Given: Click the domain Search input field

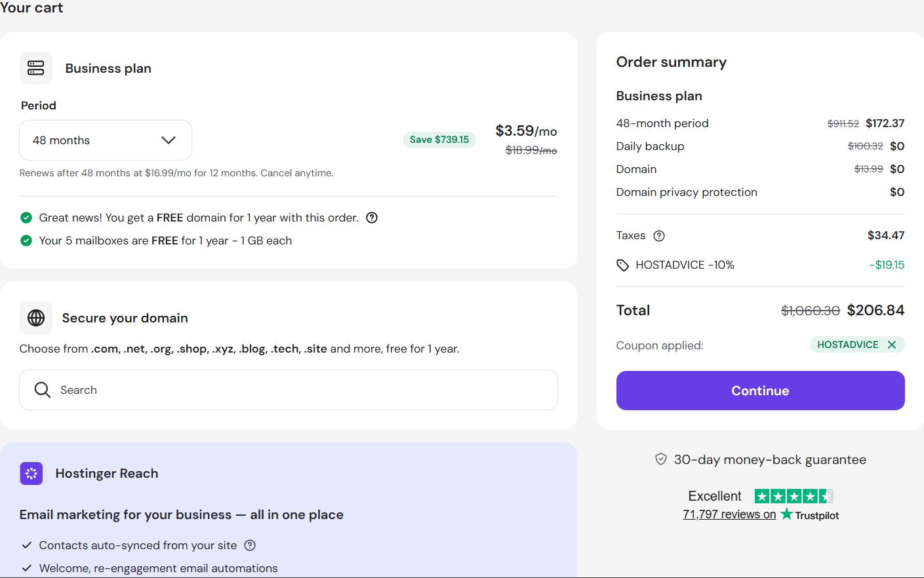Looking at the screenshot, I should (289, 390).
